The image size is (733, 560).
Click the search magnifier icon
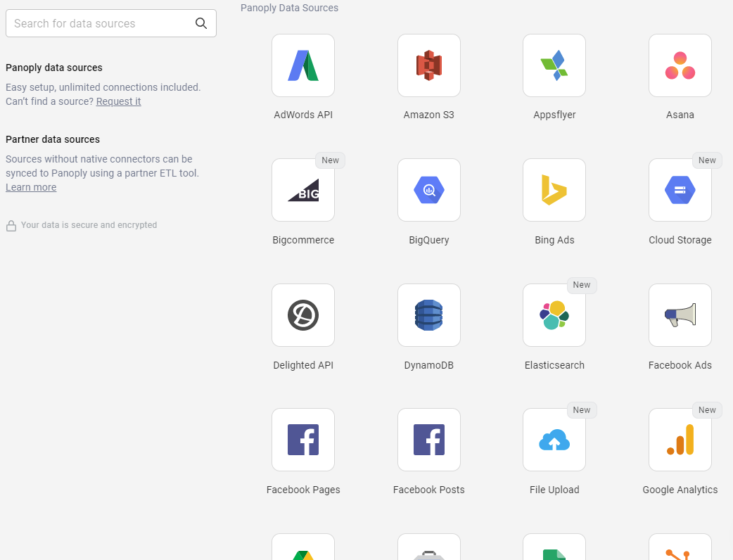[201, 23]
